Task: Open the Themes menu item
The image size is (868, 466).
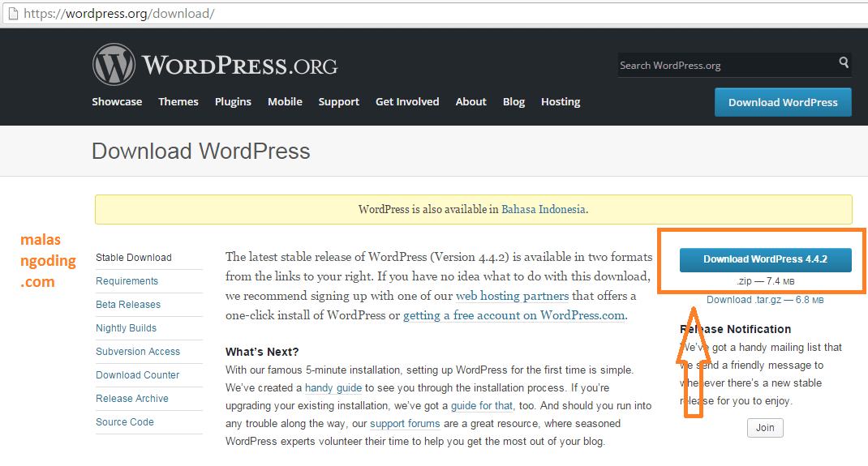Action: pos(178,102)
